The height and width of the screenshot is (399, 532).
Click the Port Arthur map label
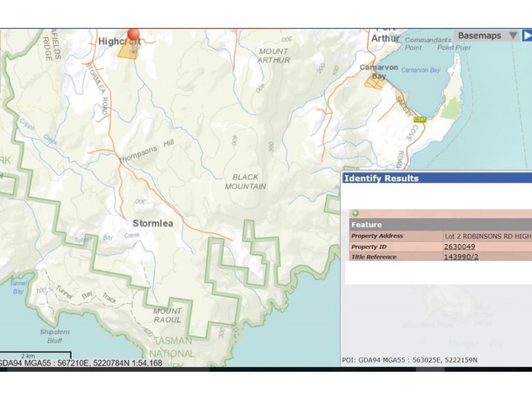point(385,35)
